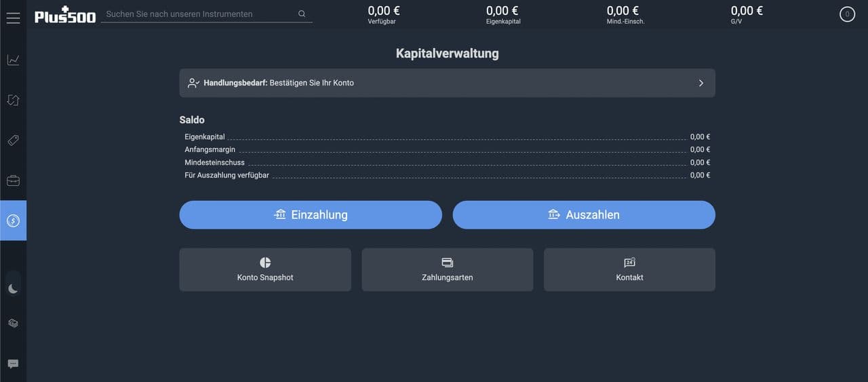Select the dollar coin funds icon
The image size is (868, 382).
[13, 221]
